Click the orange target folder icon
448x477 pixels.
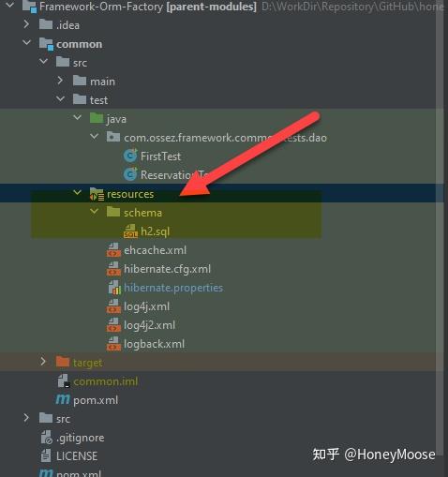pos(63,362)
